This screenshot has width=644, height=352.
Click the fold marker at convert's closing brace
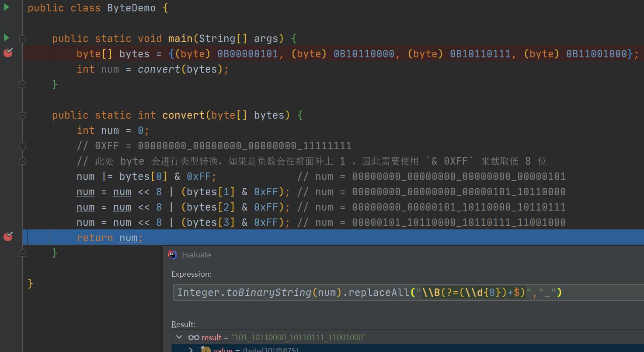tap(23, 253)
